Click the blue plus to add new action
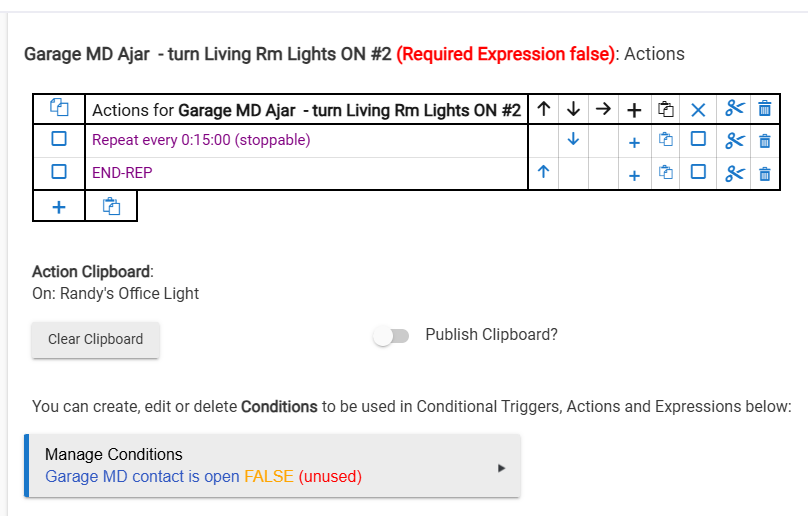The image size is (808, 516). [x=59, y=206]
